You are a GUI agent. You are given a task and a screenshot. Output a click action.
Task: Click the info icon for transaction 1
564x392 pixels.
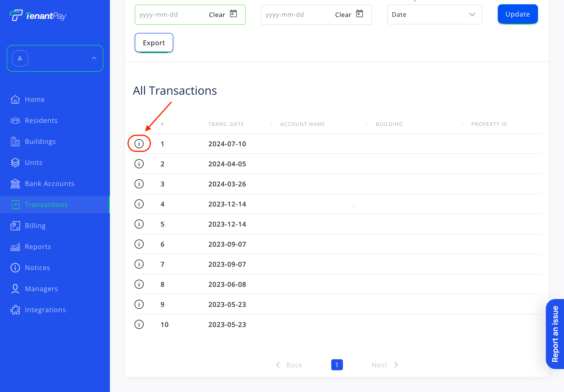(139, 143)
